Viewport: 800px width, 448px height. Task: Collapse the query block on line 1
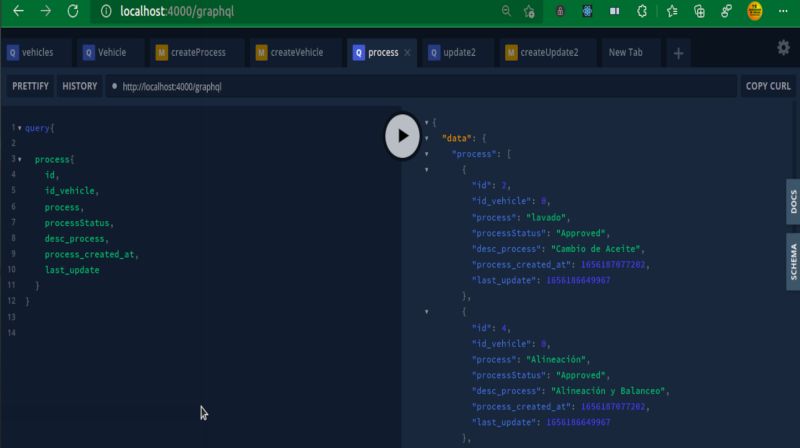click(19, 128)
